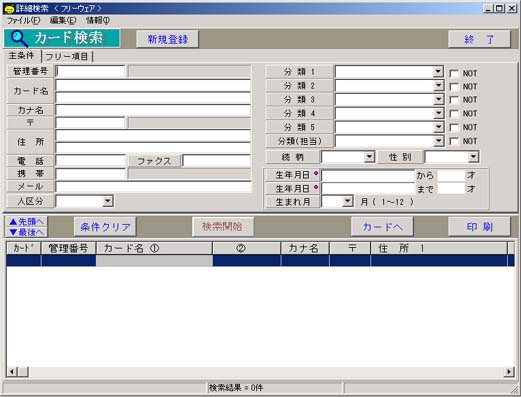Open the 人区分 dropdown
Image resolution: width=521 pixels, height=397 pixels.
[108, 201]
